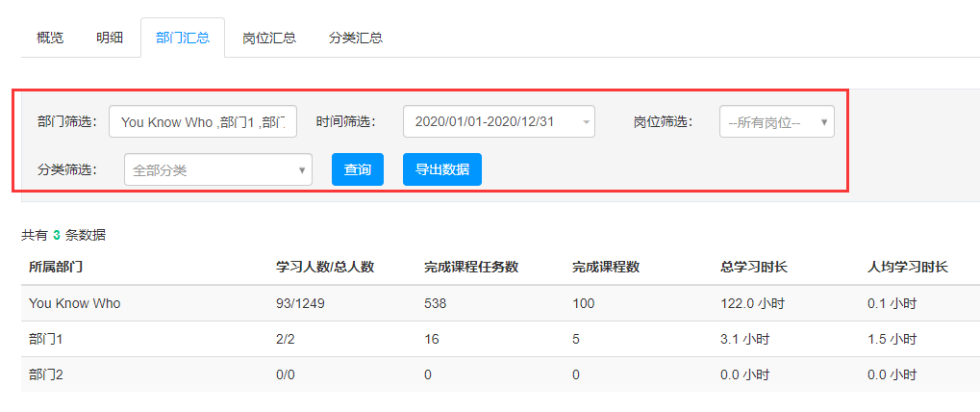980x412 pixels.
Task: Click the 1.5 小时 average duration cell
Action: [892, 340]
